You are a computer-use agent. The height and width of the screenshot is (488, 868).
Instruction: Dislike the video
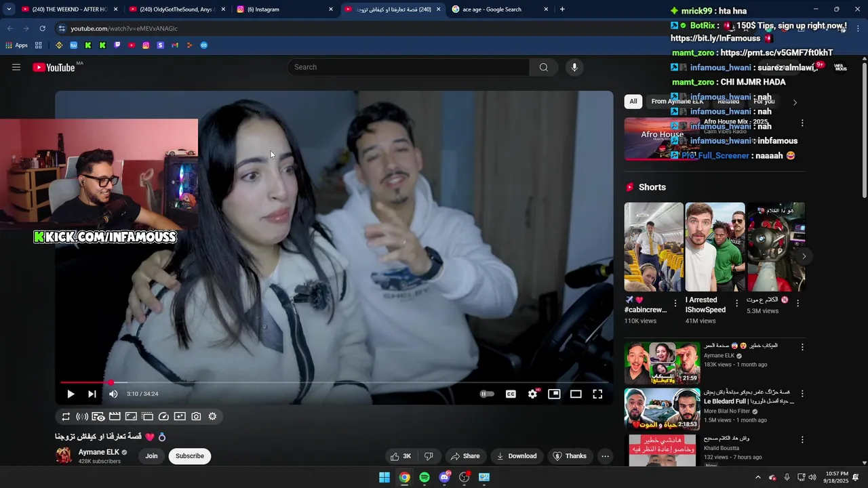pos(429,456)
